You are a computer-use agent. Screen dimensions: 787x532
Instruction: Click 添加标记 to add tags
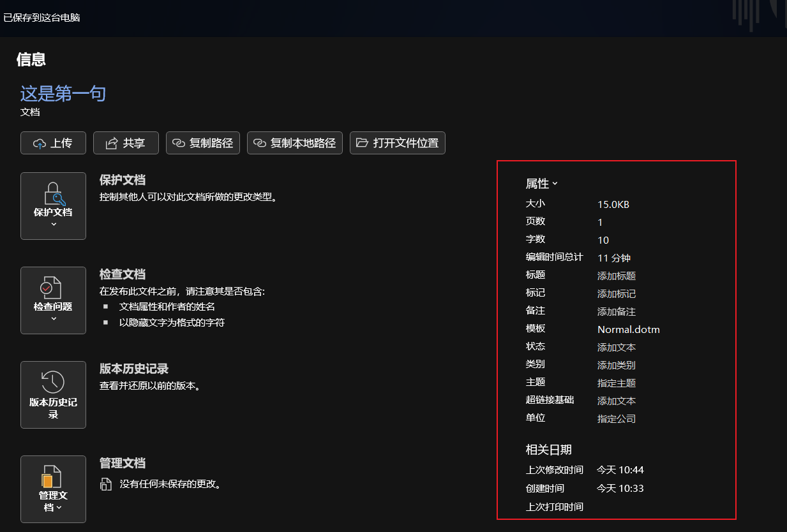pyautogui.click(x=616, y=294)
